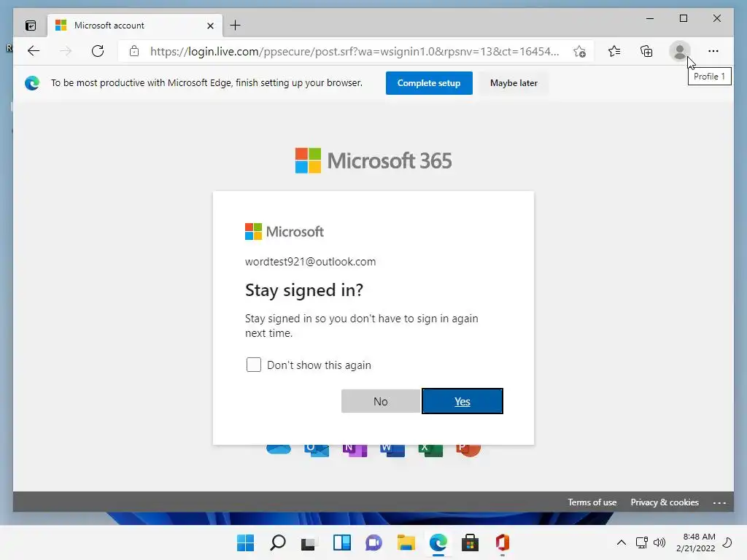Click Yes to stay signed in
747x560 pixels.
tap(462, 401)
